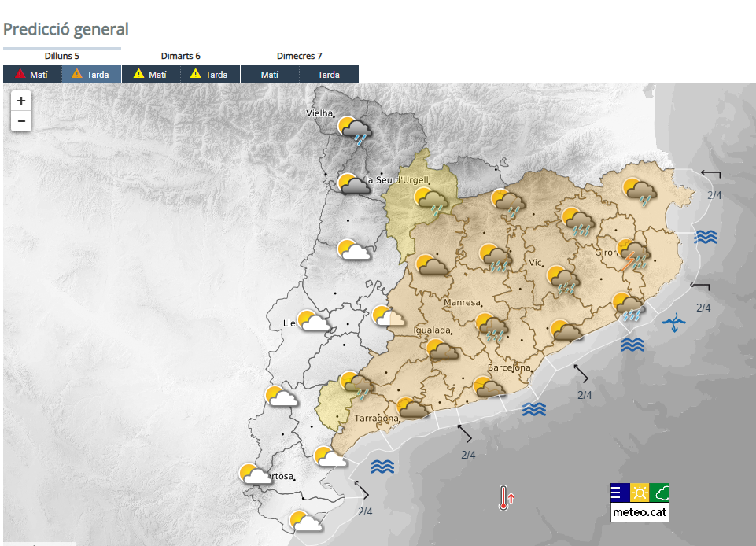Zoom out on the map
756x546 pixels.
pyautogui.click(x=21, y=121)
